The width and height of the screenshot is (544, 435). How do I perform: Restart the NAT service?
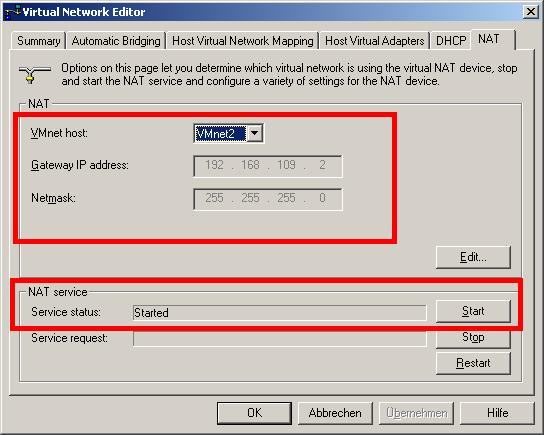[473, 363]
